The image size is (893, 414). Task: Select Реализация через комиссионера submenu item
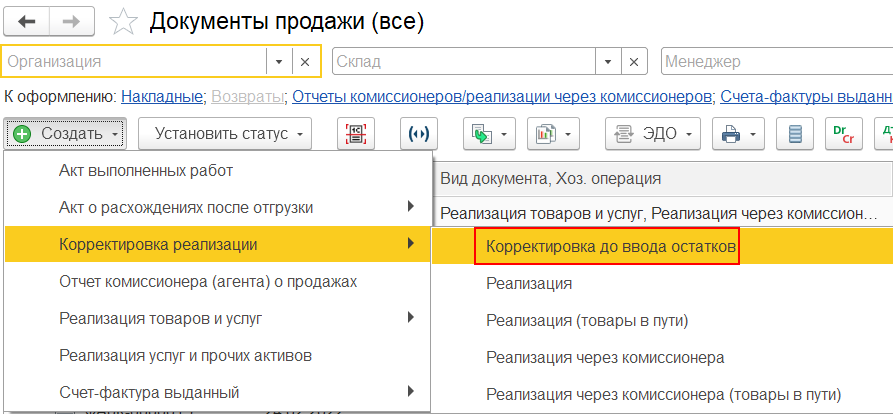coord(605,357)
